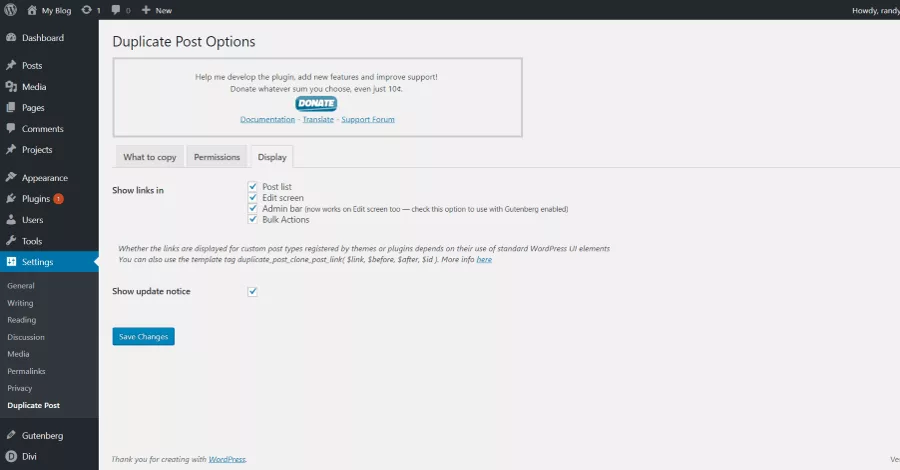The image size is (900, 470).
Task: Click the Gutenberg pencil icon
Action: (x=11, y=435)
